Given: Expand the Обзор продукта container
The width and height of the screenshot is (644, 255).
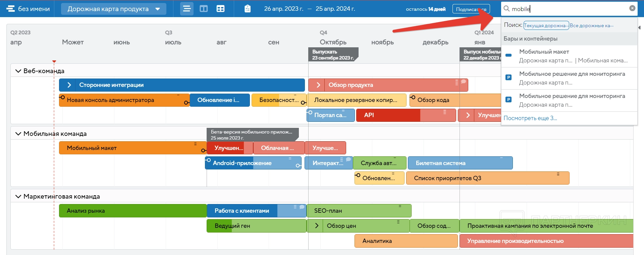Looking at the screenshot, I should (x=318, y=85).
